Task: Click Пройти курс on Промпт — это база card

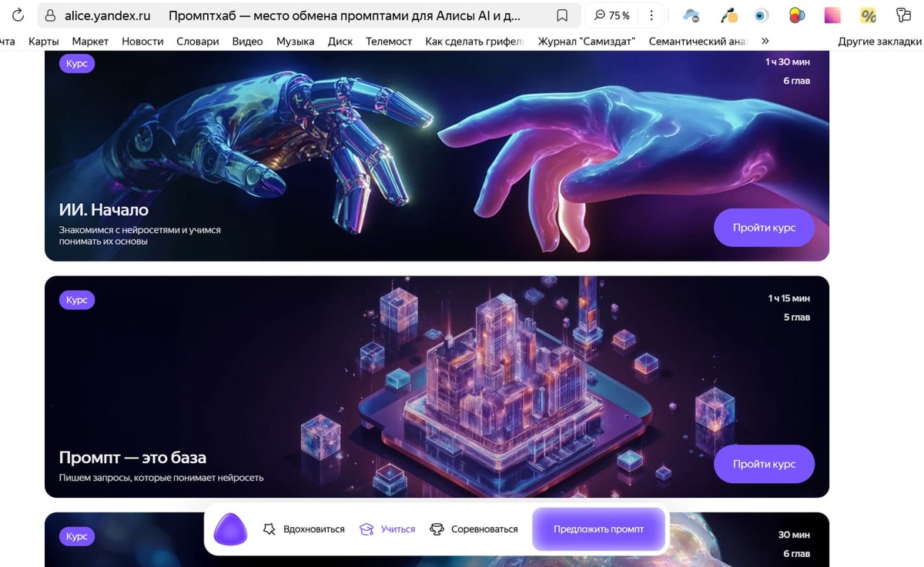Action: point(764,464)
